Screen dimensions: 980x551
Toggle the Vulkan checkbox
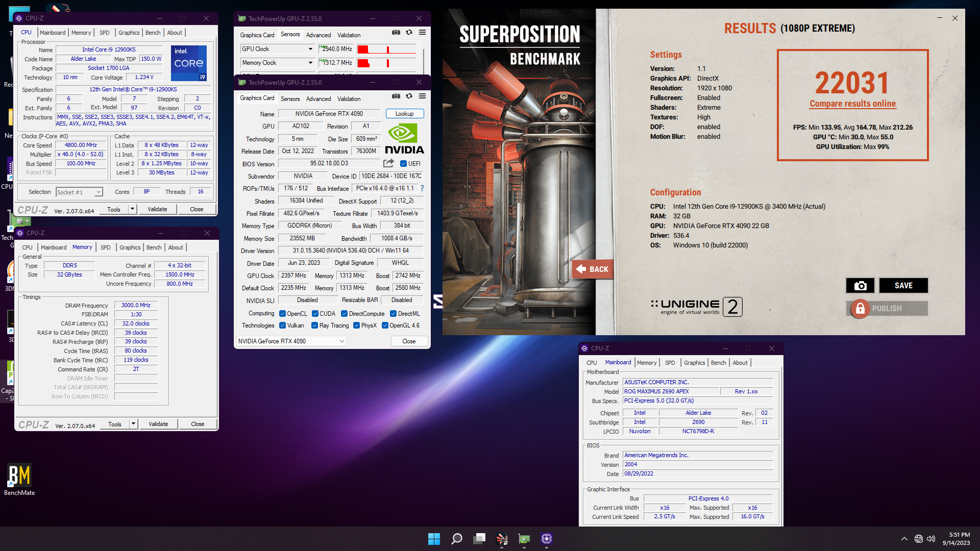tap(282, 325)
